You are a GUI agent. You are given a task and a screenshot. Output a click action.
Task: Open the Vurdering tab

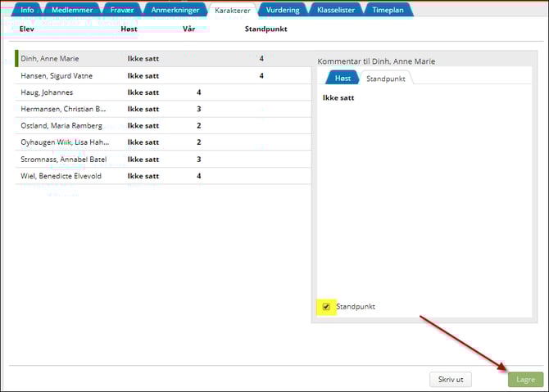(x=283, y=10)
